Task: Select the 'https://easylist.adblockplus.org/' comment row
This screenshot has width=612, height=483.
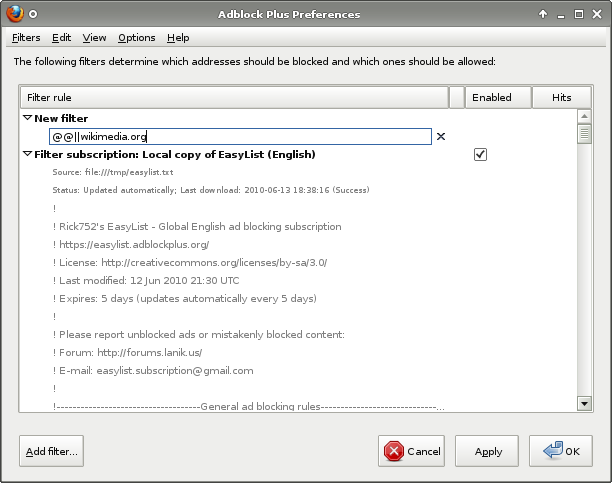Action: point(299,244)
